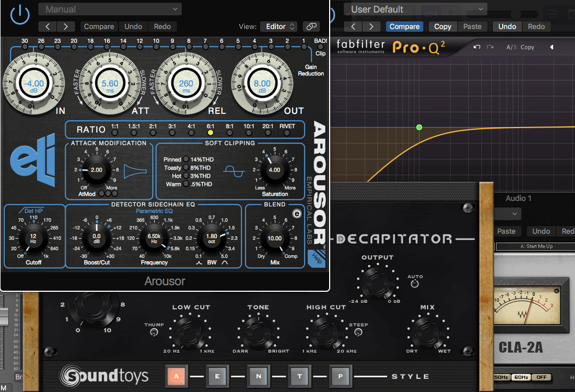Open the User Default preset dropdown
Viewport: 575px width, 392px height.
416,9
